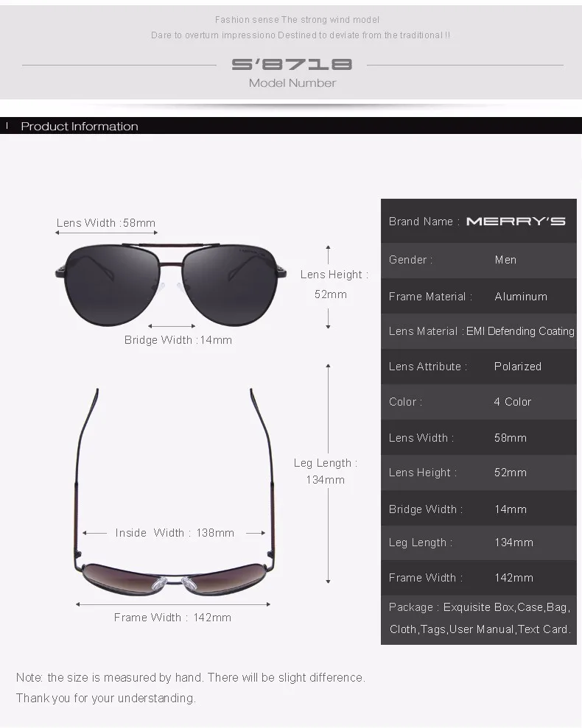The image size is (582, 728).
Task: Click the Lens Attribute value 'Polarized'
Action: click(518, 367)
